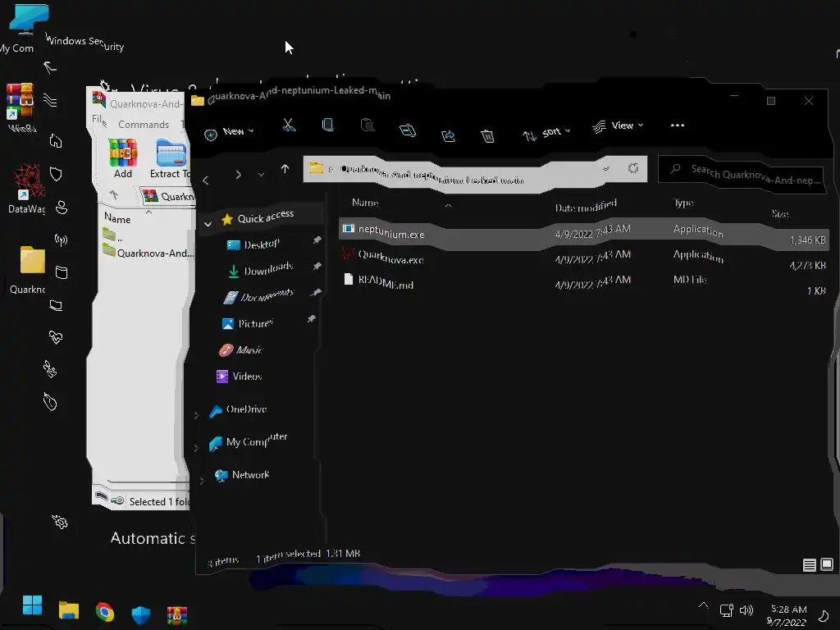The height and width of the screenshot is (630, 840).
Task: Click the Search Quarknova-And-nep search box
Action: point(742,174)
